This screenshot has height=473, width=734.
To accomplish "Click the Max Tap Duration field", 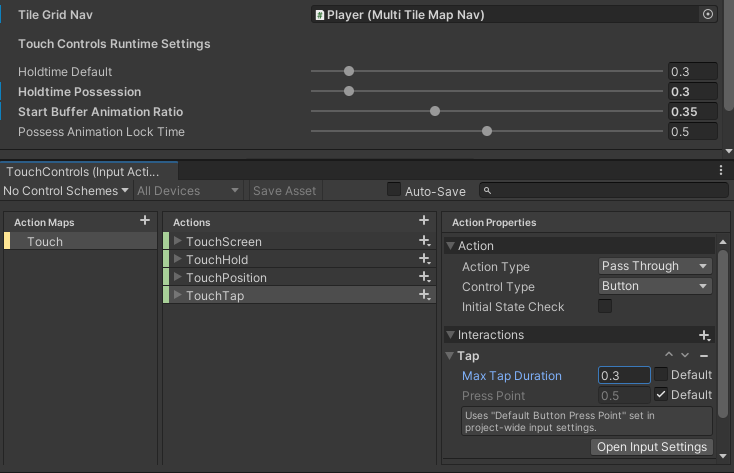I will pyautogui.click(x=624, y=376).
